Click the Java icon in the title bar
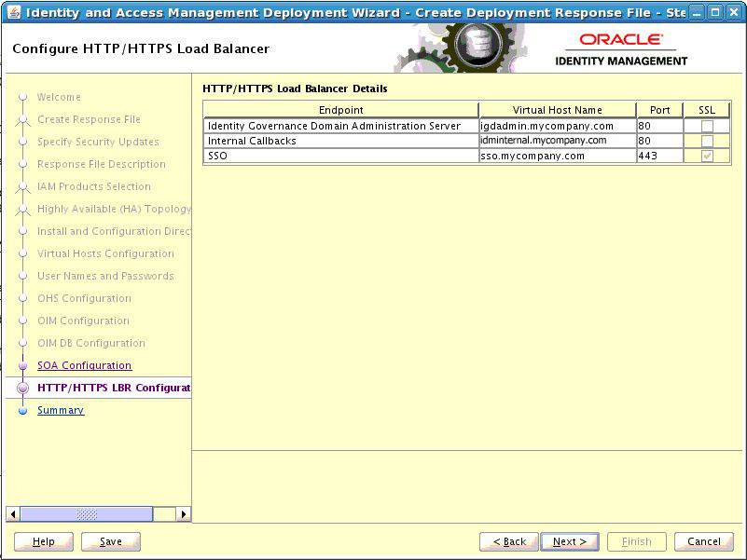Viewport: 747px width, 560px height. tap(14, 12)
